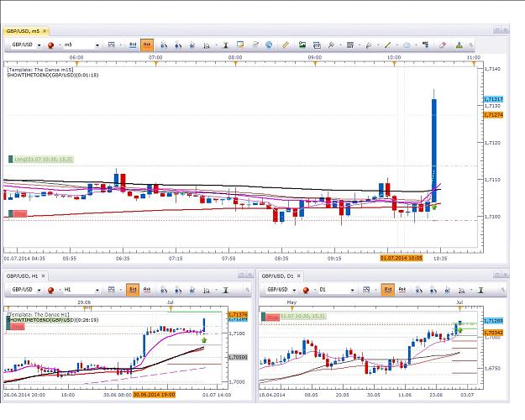Screen dimensions: 525x420
Task: Click the hourglass icon in m5 toolbar
Action: [x=226, y=45]
